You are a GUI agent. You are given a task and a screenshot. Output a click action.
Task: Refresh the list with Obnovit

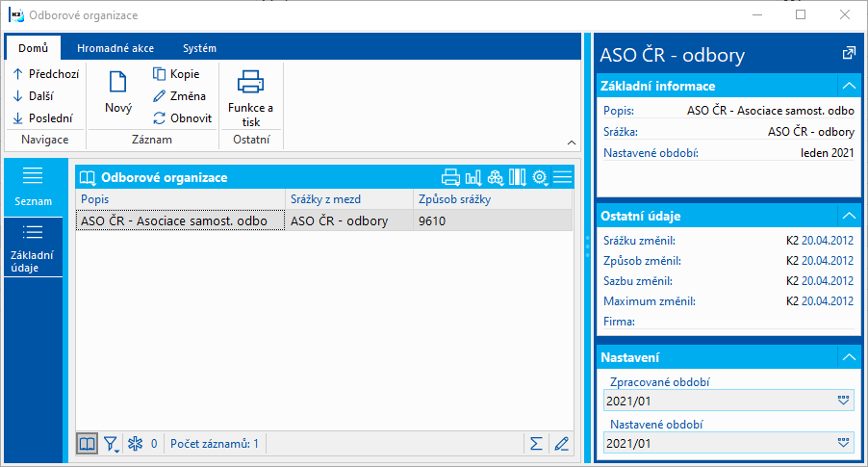pos(182,118)
